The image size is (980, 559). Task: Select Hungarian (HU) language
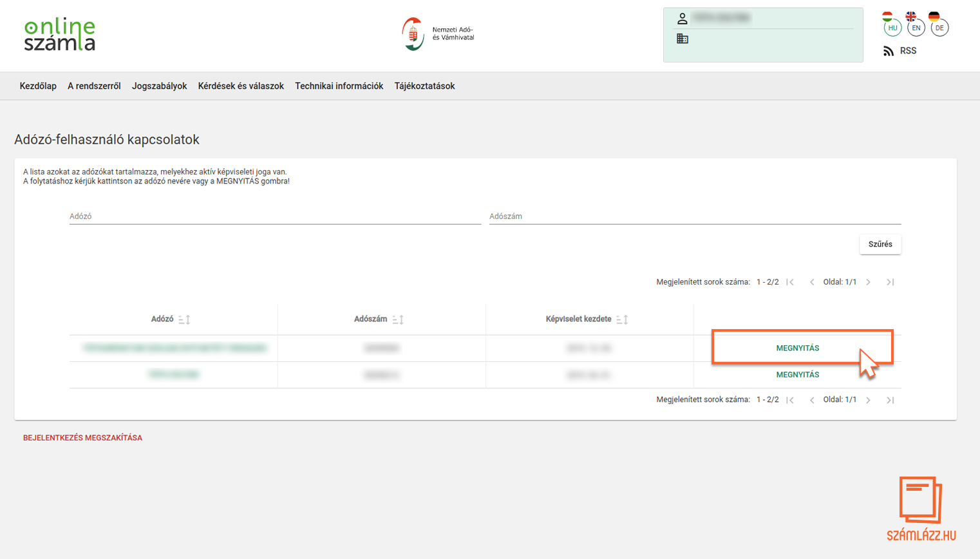coord(892,28)
